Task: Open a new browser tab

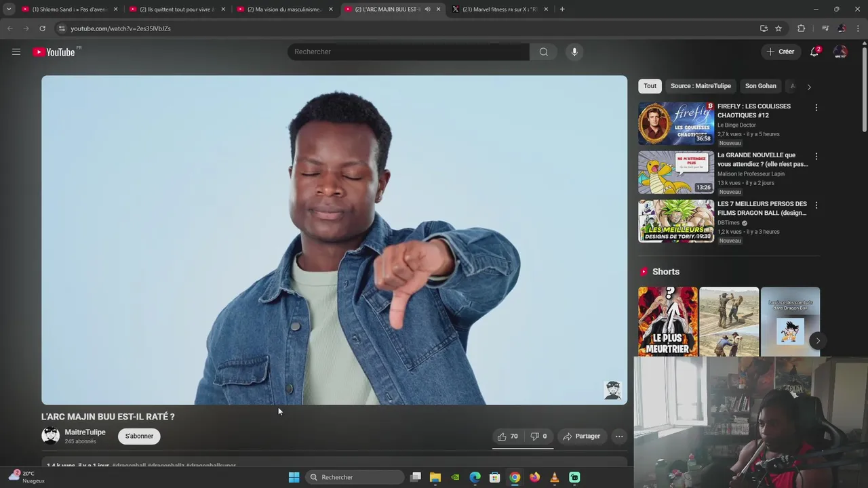Action: (562, 9)
